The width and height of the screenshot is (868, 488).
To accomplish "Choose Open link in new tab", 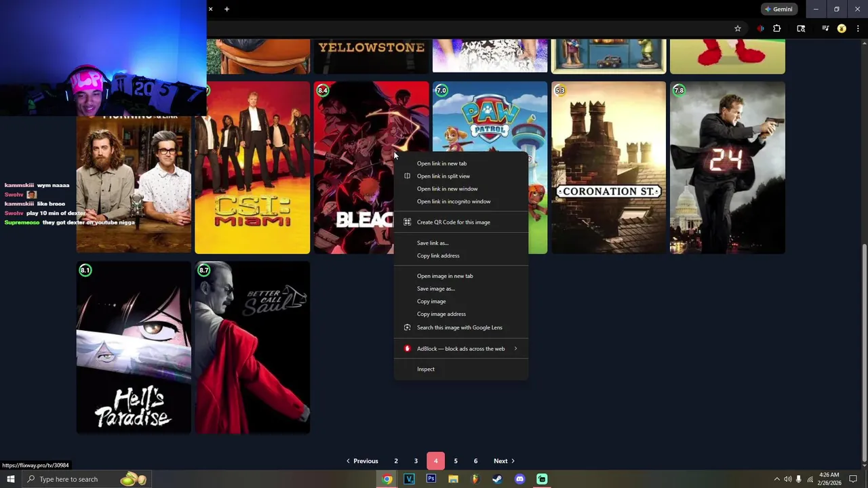I will click(461, 163).
